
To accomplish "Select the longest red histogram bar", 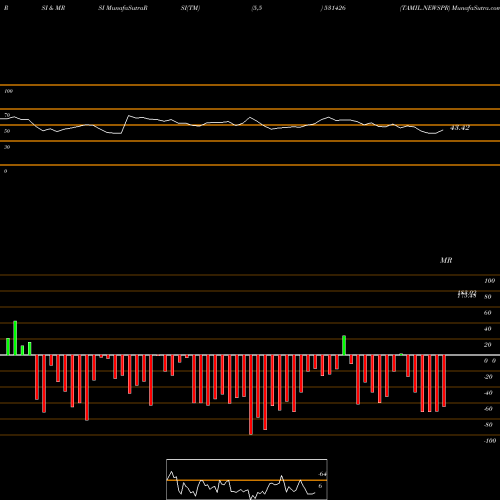I will [x=251, y=395].
